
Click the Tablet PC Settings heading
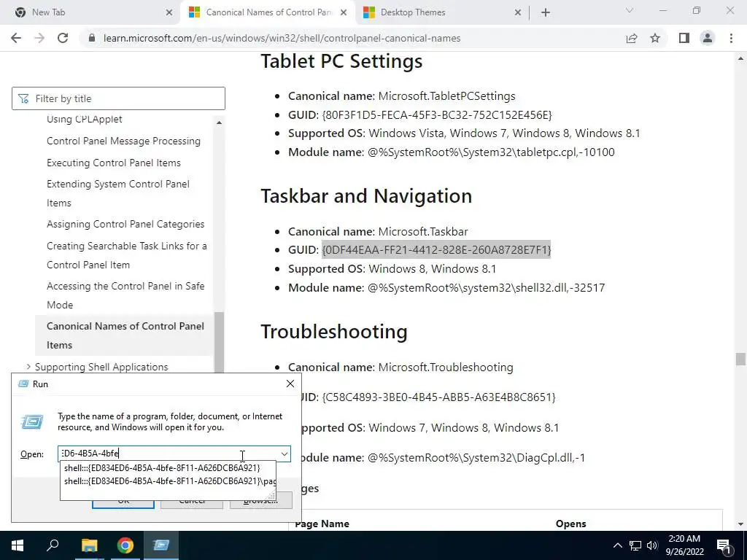pyautogui.click(x=341, y=61)
